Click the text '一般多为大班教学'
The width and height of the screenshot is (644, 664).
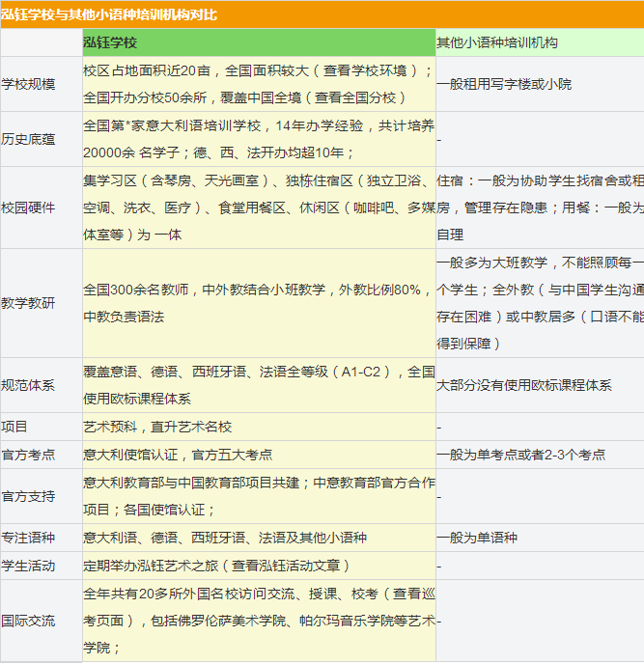point(492,263)
